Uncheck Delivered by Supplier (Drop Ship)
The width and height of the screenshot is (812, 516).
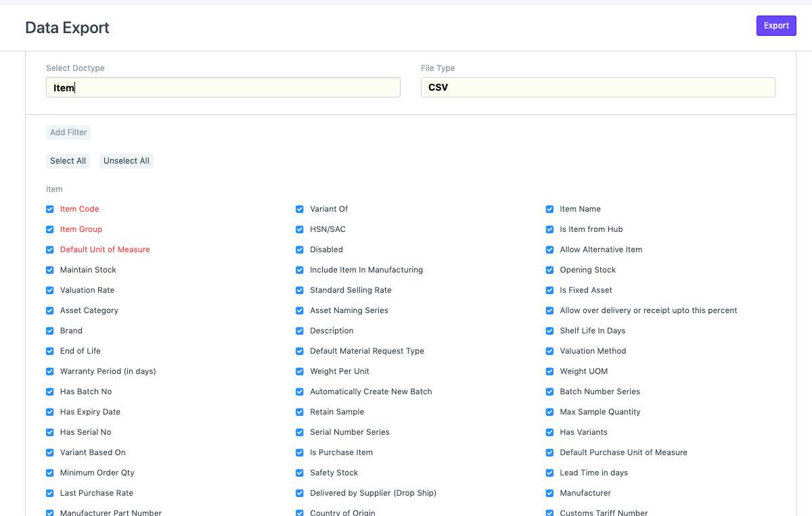(300, 494)
